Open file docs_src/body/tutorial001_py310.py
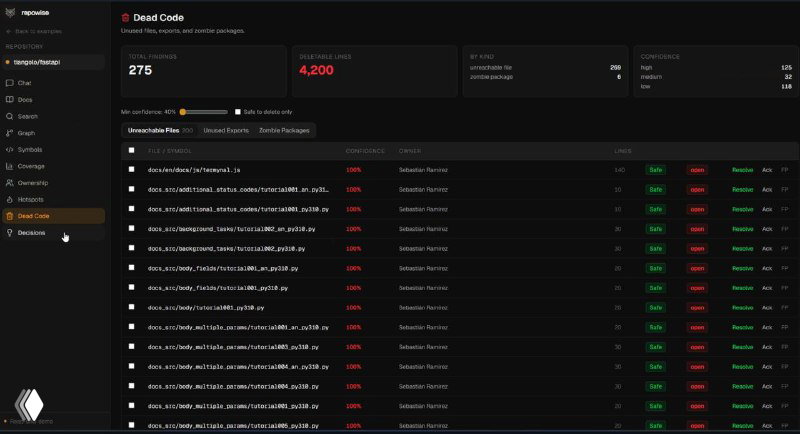 click(206, 308)
